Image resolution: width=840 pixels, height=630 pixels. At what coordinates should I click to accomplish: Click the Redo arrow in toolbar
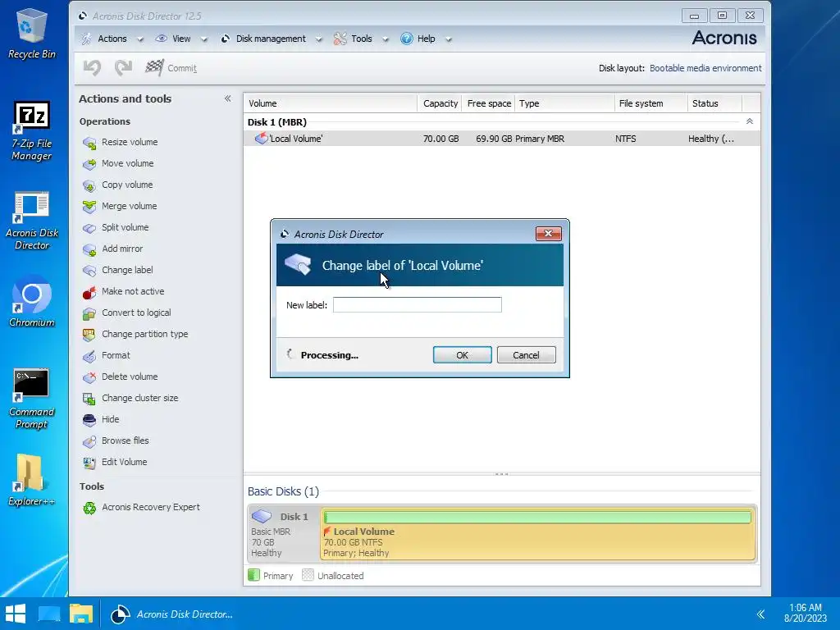point(123,68)
